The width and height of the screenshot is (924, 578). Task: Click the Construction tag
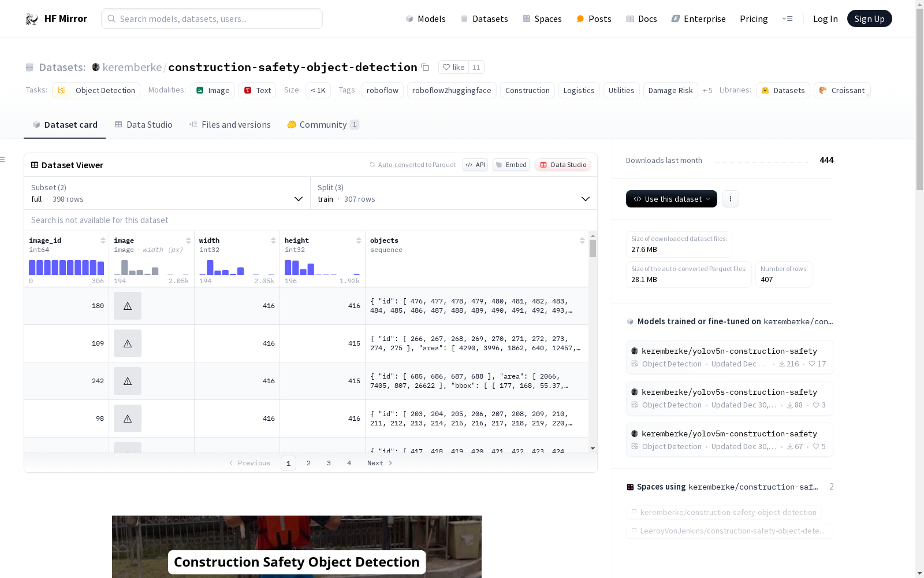coord(527,91)
